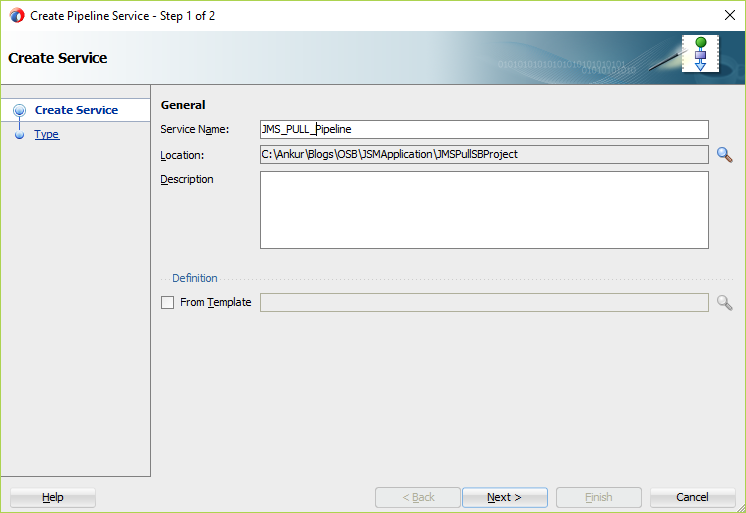Click the General section heading

(183, 105)
